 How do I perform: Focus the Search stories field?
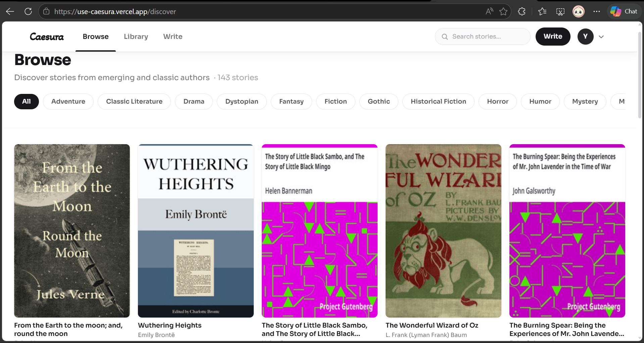click(483, 37)
